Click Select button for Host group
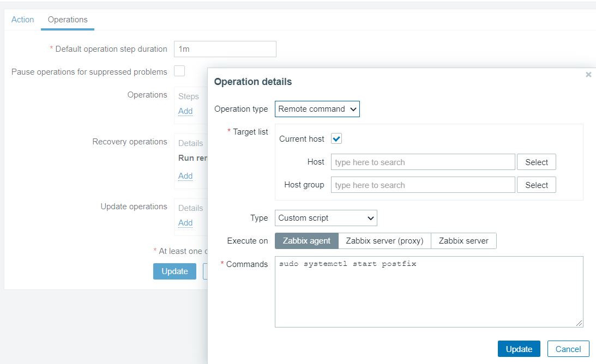This screenshot has width=596, height=364. click(536, 185)
